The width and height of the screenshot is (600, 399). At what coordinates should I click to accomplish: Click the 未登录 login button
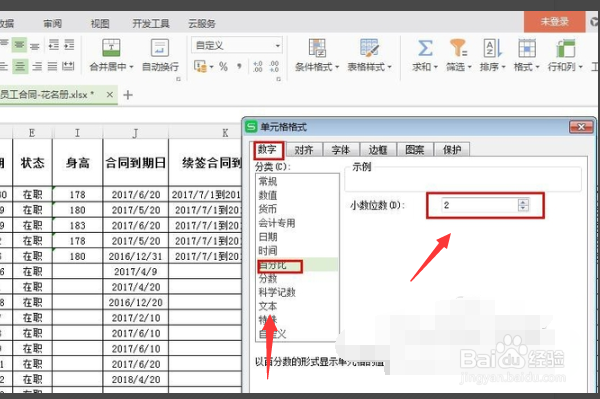click(554, 21)
